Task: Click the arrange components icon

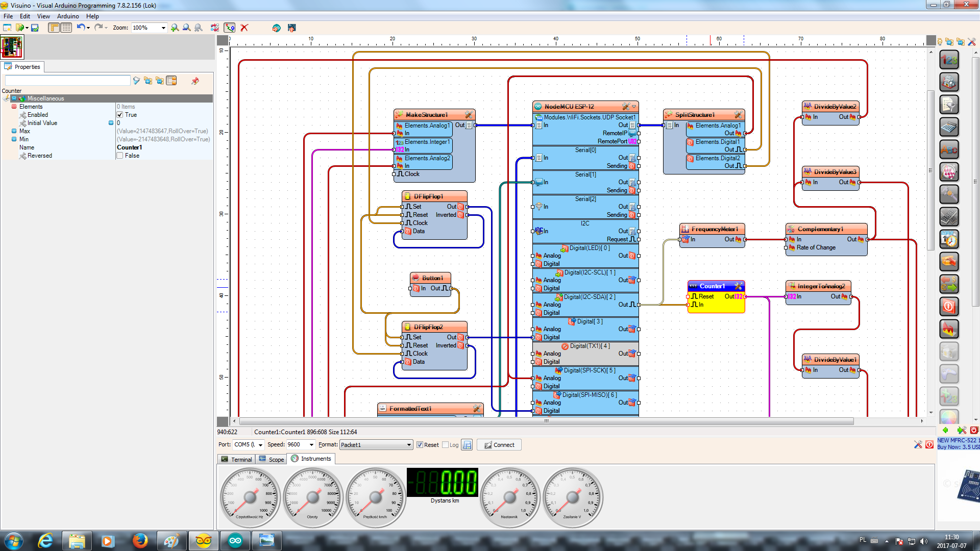Action: point(215,28)
